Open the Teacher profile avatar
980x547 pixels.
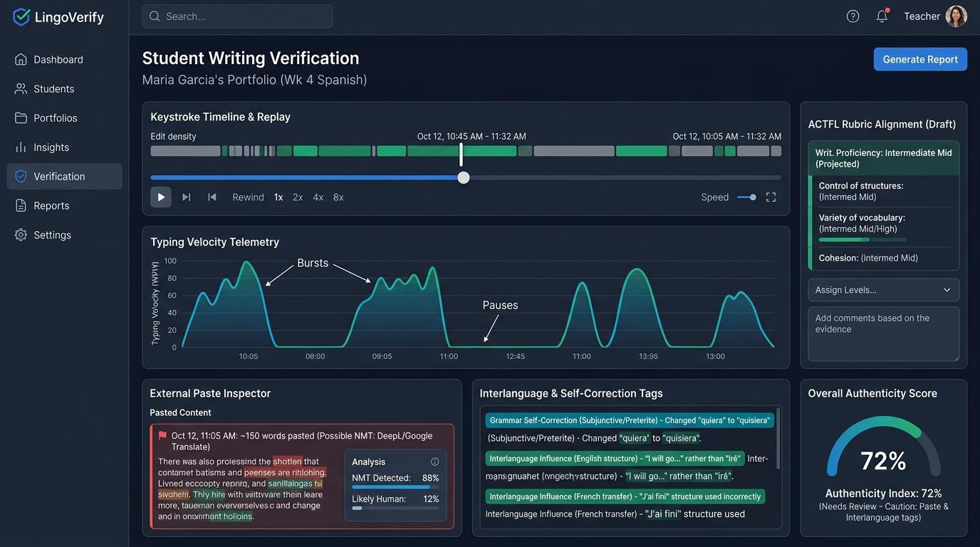(x=956, y=16)
